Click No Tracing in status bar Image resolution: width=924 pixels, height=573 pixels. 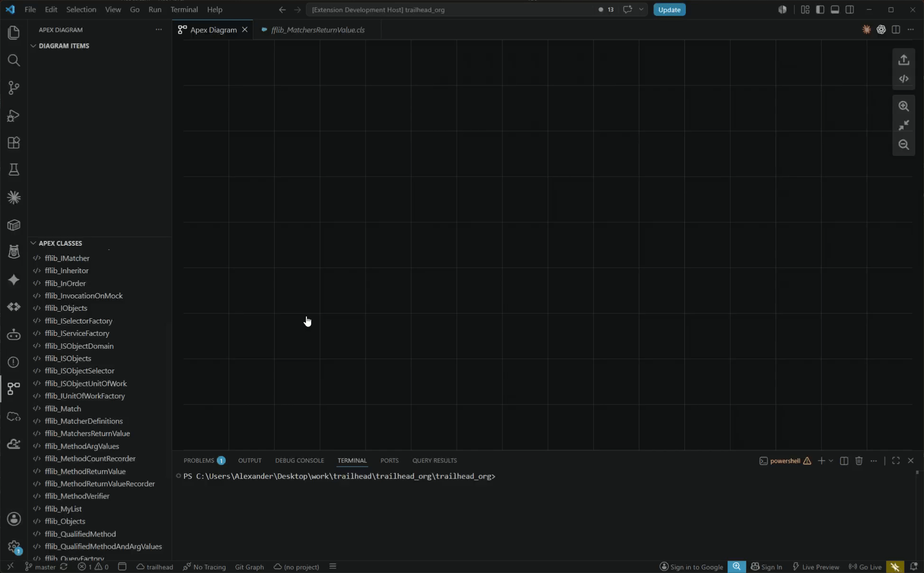click(204, 567)
